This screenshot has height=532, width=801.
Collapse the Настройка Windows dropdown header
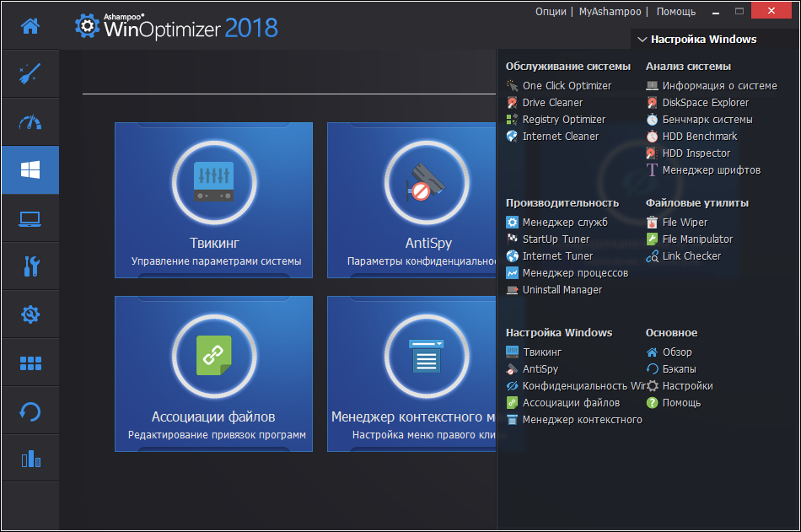tap(697, 40)
